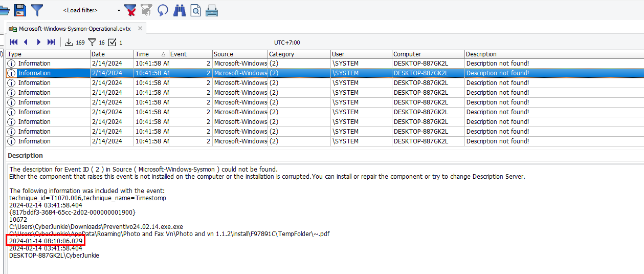
Task: Sort by the Time column header
Action: pos(151,54)
